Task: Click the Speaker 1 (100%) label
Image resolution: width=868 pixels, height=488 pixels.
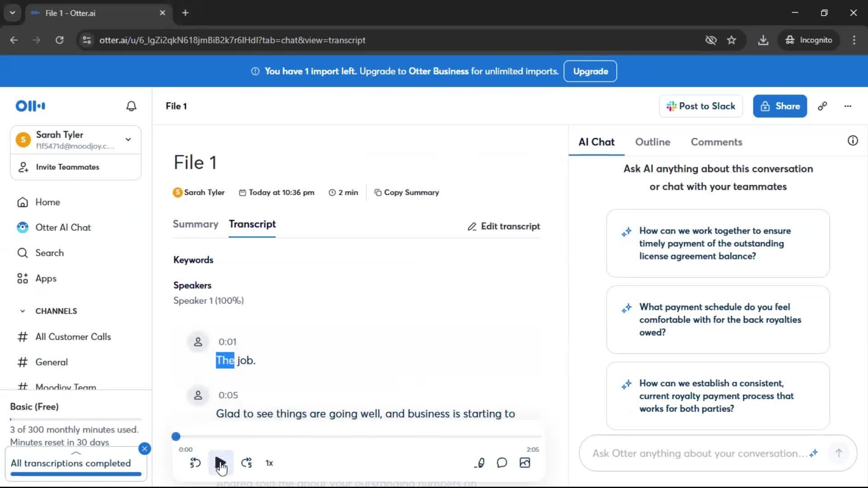Action: click(x=208, y=301)
